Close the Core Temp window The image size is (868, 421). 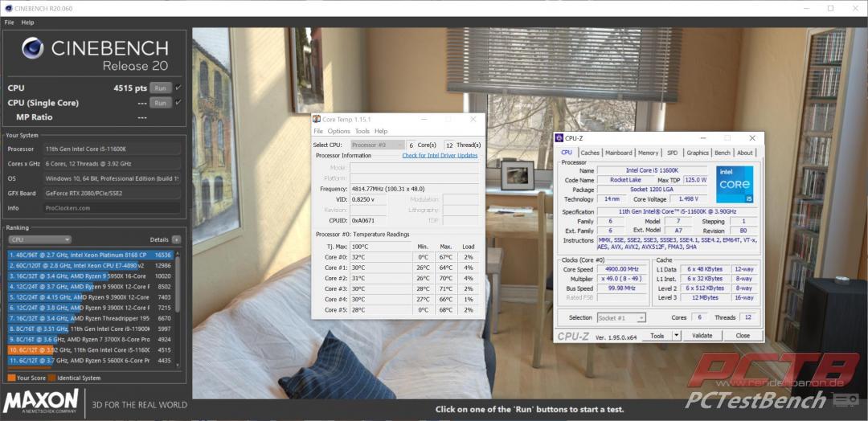pyautogui.click(x=473, y=120)
